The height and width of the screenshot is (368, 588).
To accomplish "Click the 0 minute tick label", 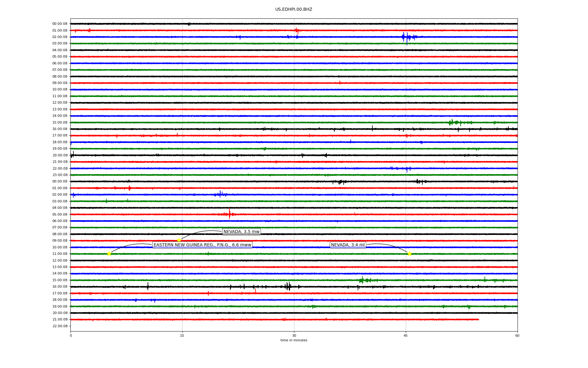I will tap(71, 335).
